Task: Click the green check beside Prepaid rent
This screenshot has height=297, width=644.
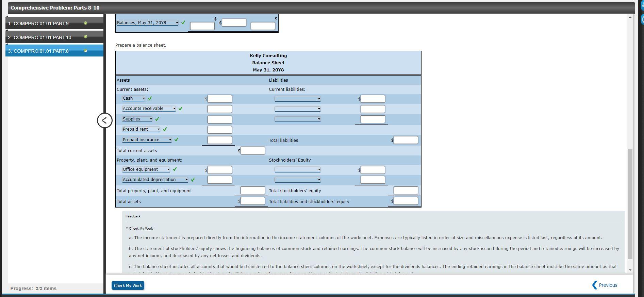Action: coord(165,129)
